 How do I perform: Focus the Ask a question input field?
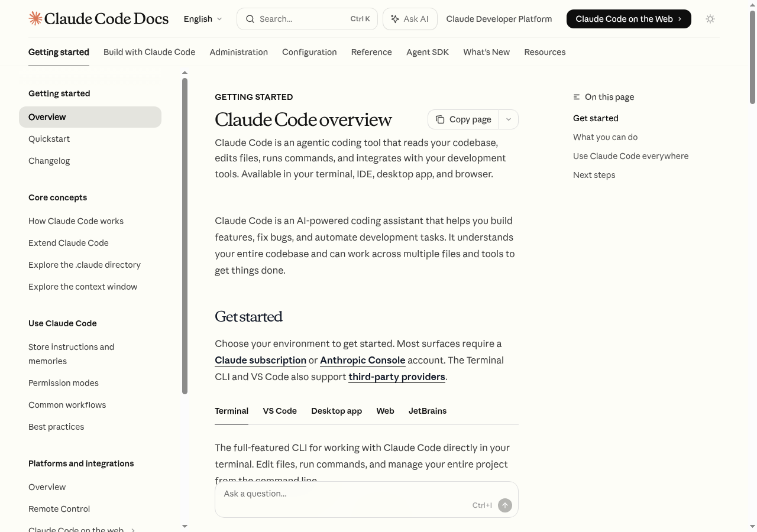(x=343, y=494)
